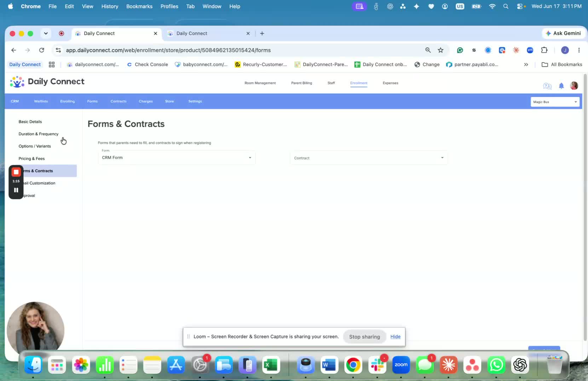Image resolution: width=588 pixels, height=381 pixels.
Task: Go to the Enrolling tab
Action: point(67,101)
